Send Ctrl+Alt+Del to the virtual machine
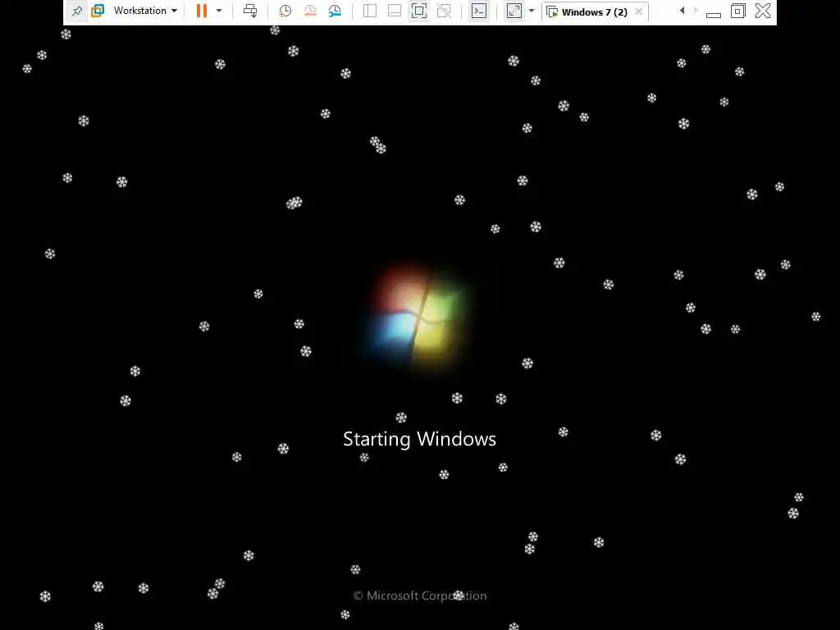This screenshot has width=840, height=630. click(250, 11)
